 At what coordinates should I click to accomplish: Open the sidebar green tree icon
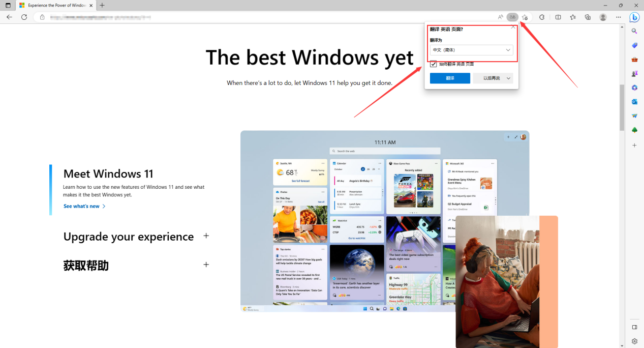[634, 130]
